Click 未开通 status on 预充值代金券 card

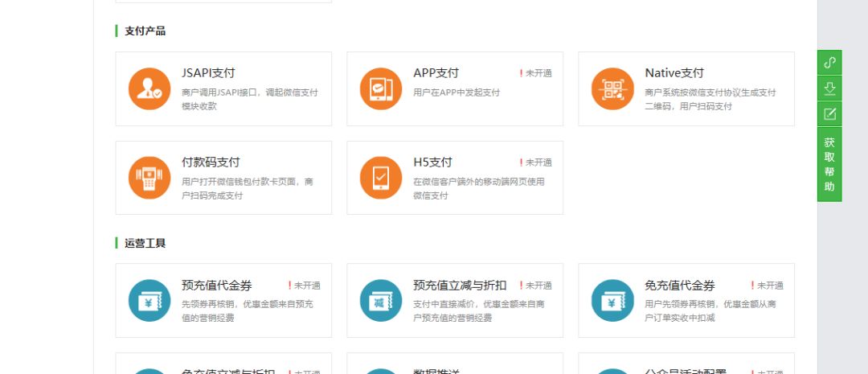point(304,286)
